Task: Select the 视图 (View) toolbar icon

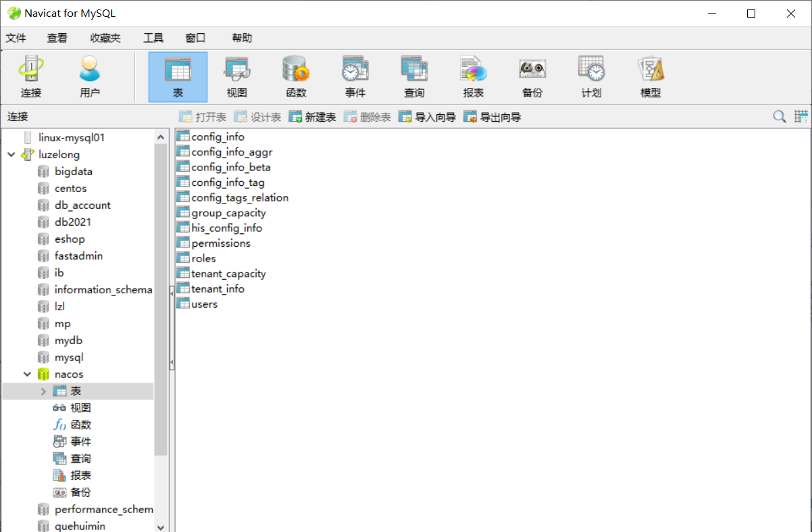Action: coord(237,77)
